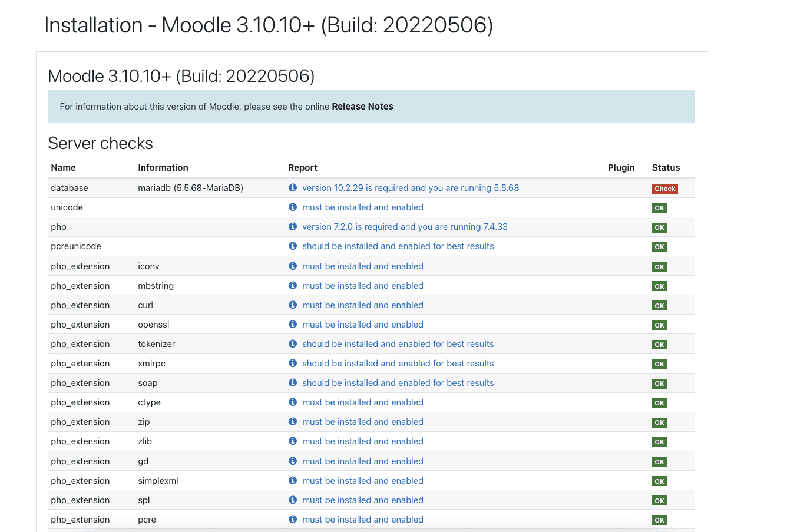Image resolution: width=797 pixels, height=532 pixels.
Task: Click the info icon beside the unicode report
Action: click(293, 207)
